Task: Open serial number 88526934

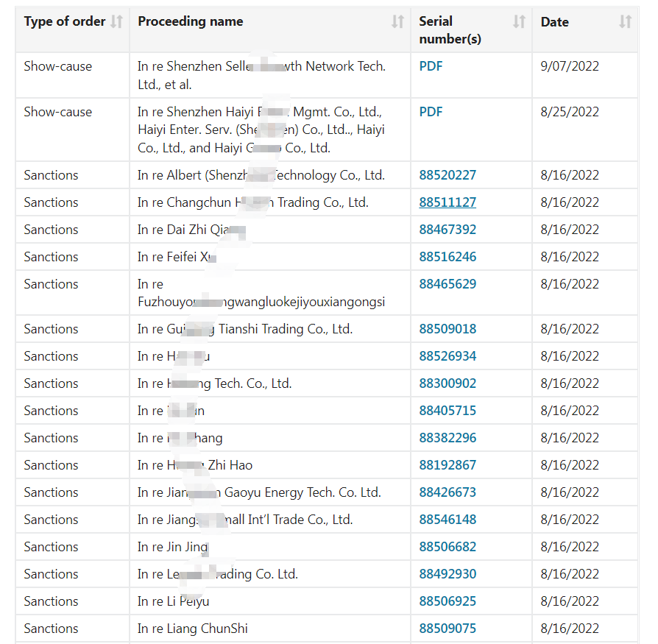Action: 447,356
